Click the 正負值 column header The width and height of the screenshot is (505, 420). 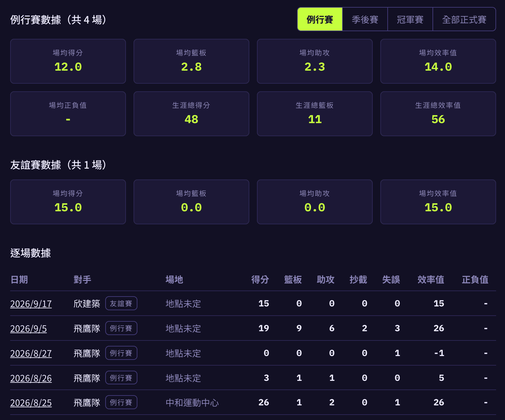pyautogui.click(x=475, y=280)
